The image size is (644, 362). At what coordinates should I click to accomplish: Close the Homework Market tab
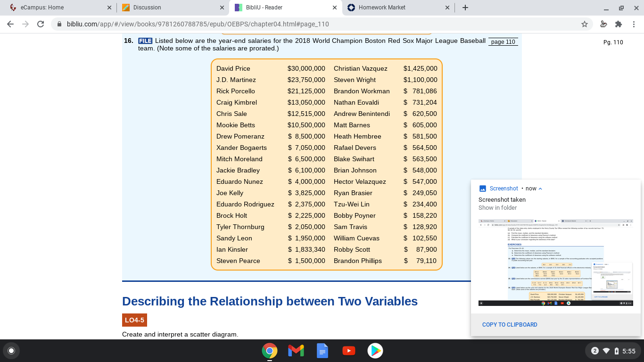[447, 8]
